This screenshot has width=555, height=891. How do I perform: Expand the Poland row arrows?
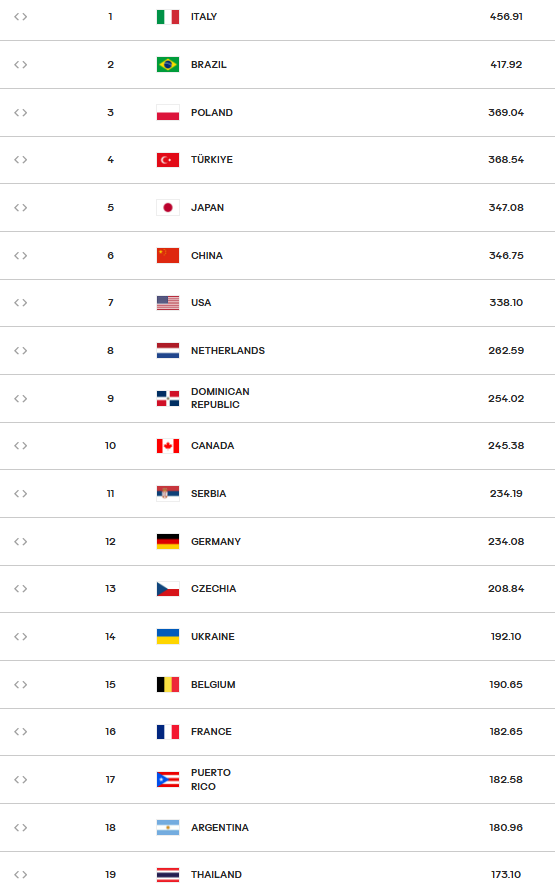(20, 113)
